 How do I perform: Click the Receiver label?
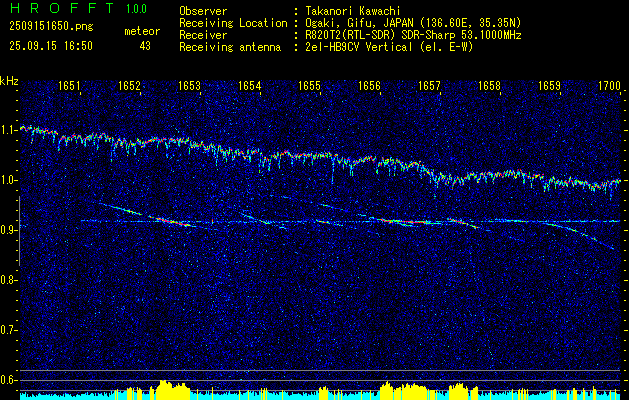pos(203,35)
